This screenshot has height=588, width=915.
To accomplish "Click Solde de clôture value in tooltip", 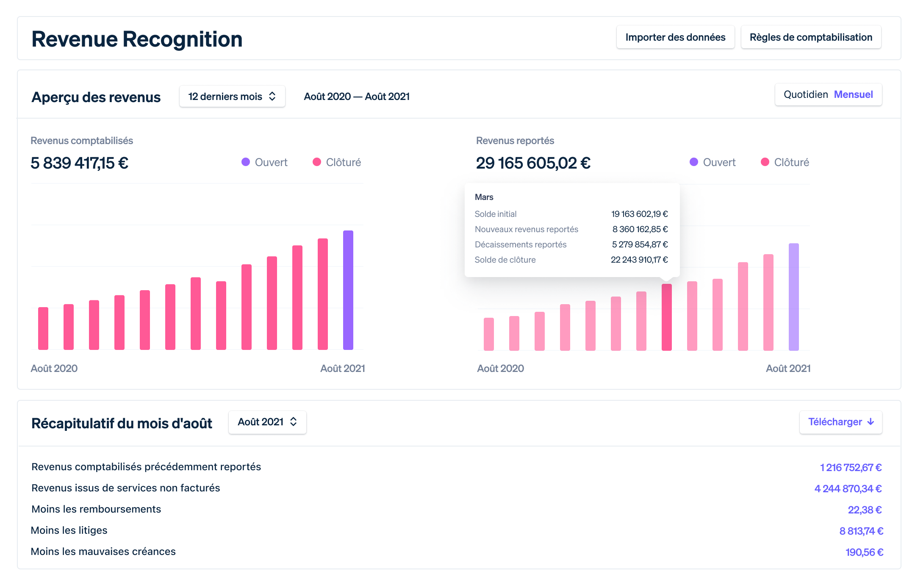I will click(639, 260).
